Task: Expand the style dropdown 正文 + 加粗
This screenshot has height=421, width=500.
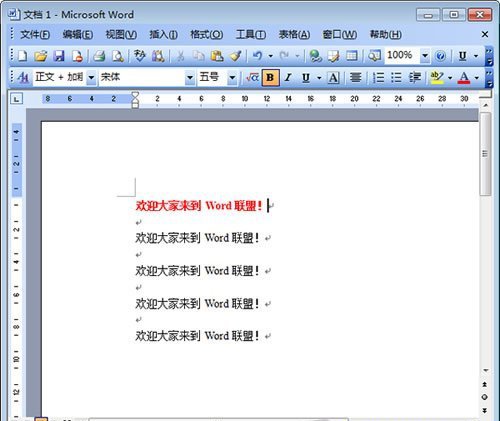Action: (91, 78)
